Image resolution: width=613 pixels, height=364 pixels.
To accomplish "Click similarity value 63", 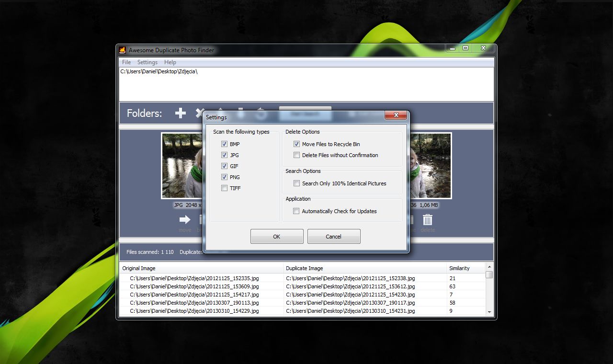I will (x=453, y=286).
